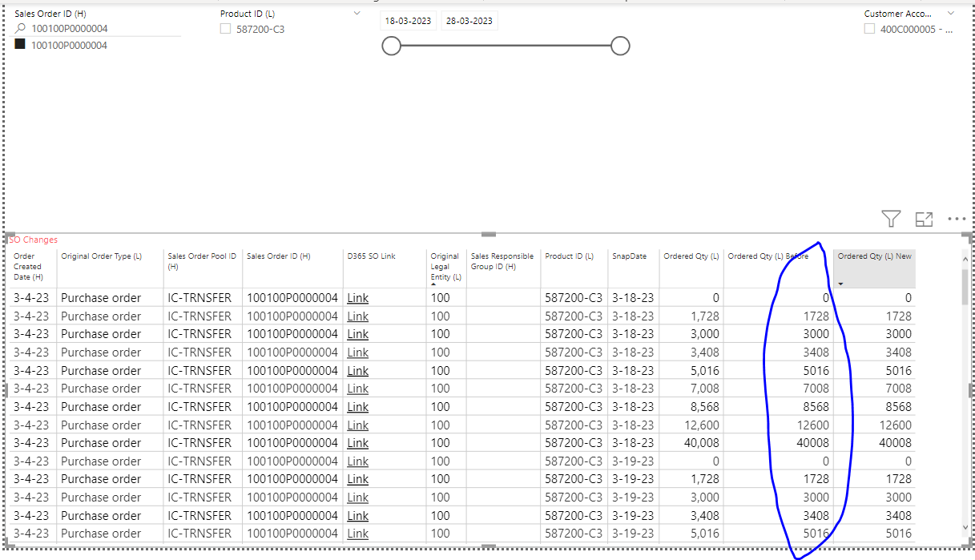Click the right handle of the date slider
This screenshot has width=975, height=560.
coord(620,46)
